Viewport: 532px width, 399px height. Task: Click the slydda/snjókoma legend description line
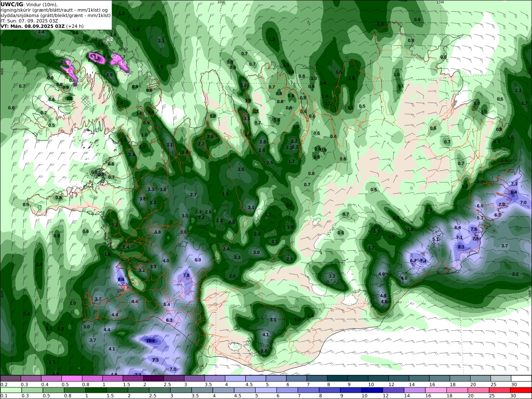(55, 15)
